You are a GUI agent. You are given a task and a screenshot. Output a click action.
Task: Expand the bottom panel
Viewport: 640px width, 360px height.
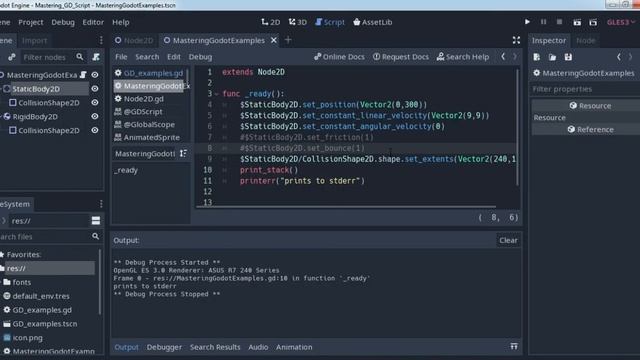(514, 347)
